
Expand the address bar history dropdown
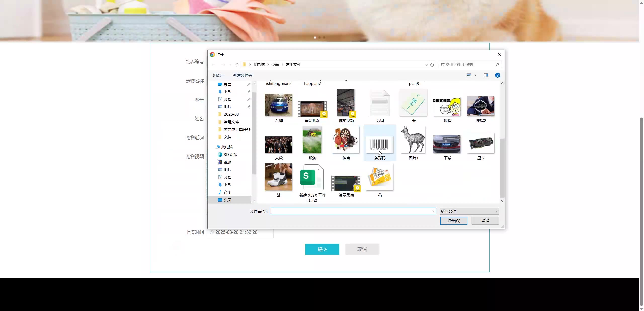(x=426, y=65)
